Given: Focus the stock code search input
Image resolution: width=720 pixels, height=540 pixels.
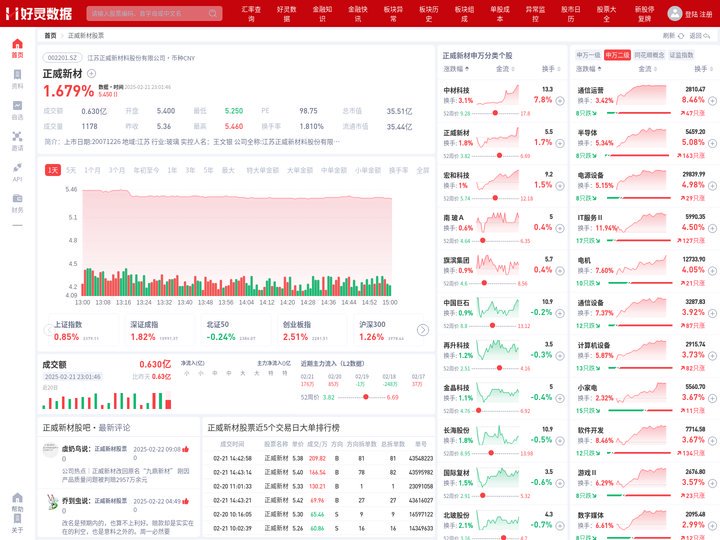Looking at the screenshot, I should pos(147,13).
